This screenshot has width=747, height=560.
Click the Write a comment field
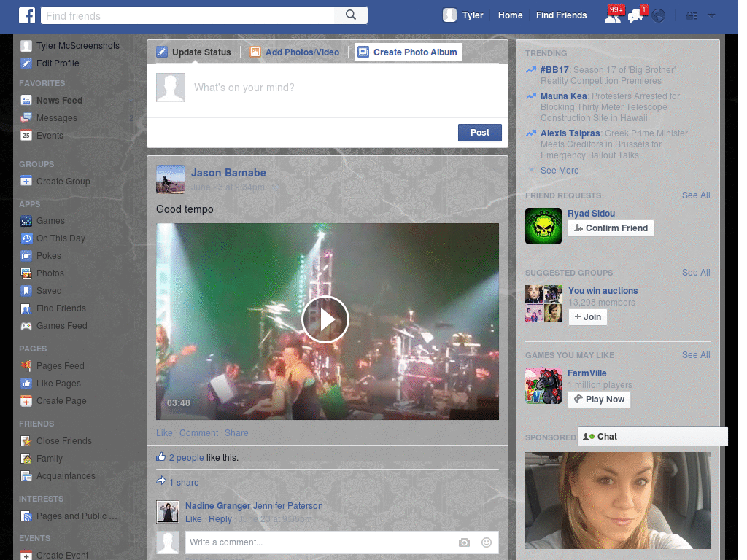320,542
